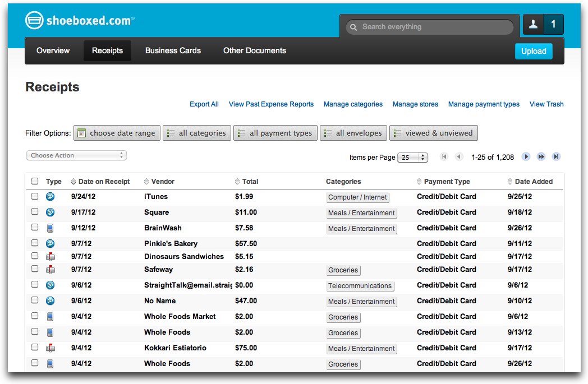Screen dimensions: 588x384
Task: Click email type icon for Square receipt
Action: click(x=50, y=212)
